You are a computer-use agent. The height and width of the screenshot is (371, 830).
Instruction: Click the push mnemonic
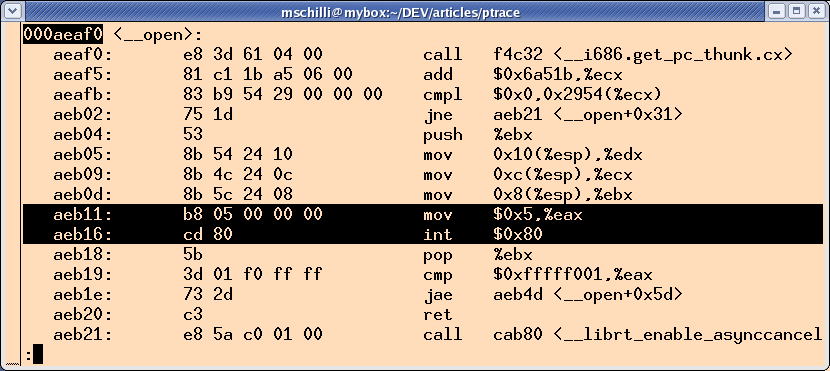click(443, 135)
